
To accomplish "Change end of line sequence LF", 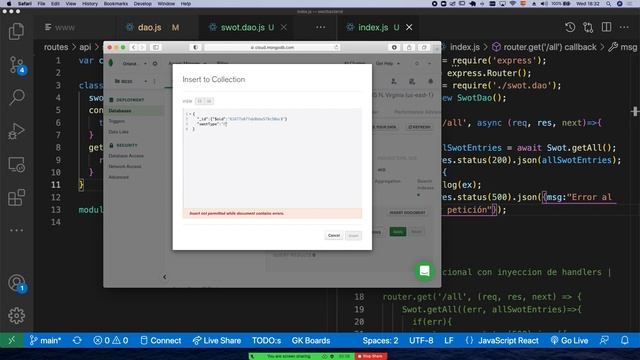I will coord(449,340).
